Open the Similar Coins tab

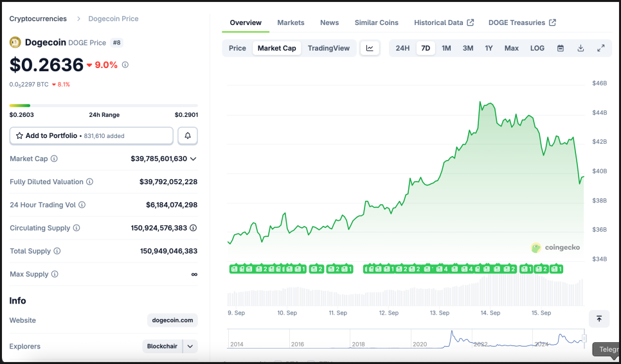[x=376, y=22]
